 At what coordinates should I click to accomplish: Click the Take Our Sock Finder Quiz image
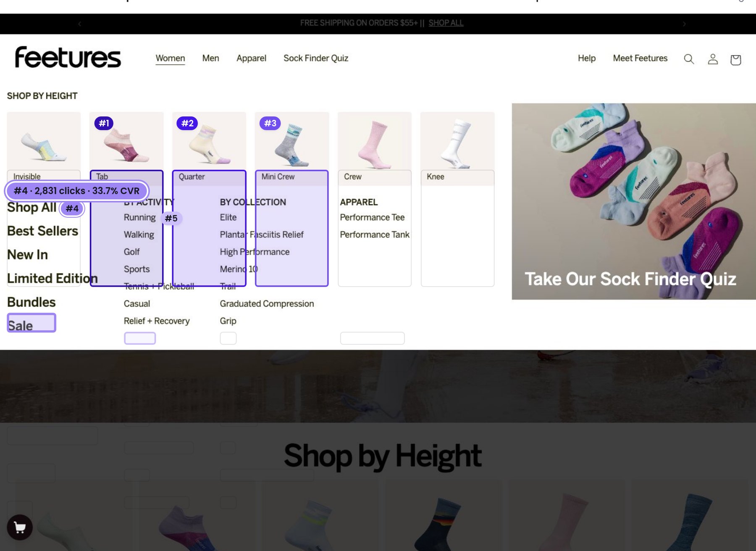click(x=634, y=201)
